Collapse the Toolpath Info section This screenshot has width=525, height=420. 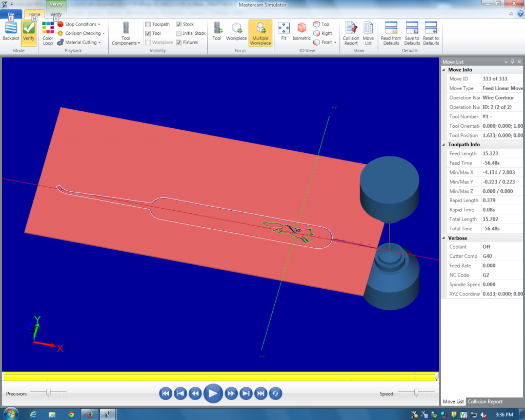pos(444,144)
